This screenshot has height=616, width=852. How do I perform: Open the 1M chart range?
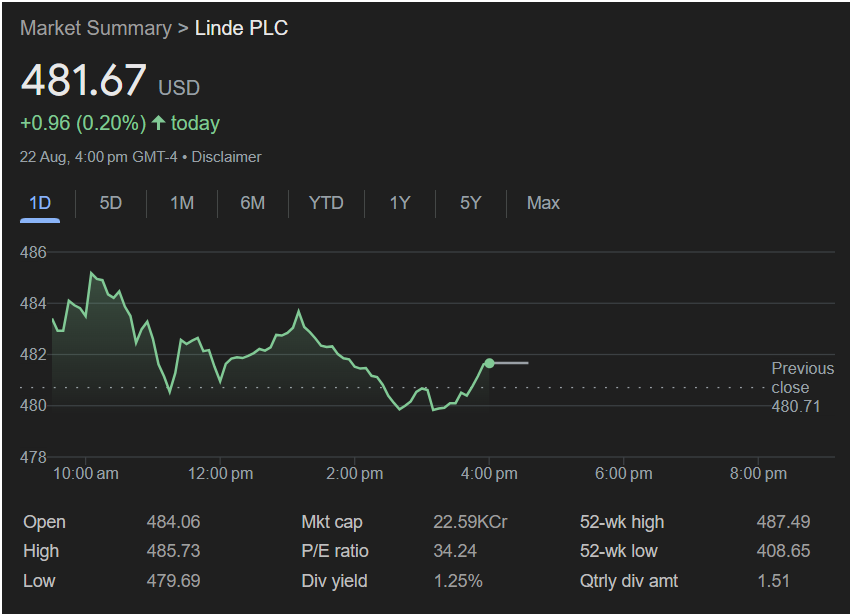pyautogui.click(x=181, y=203)
